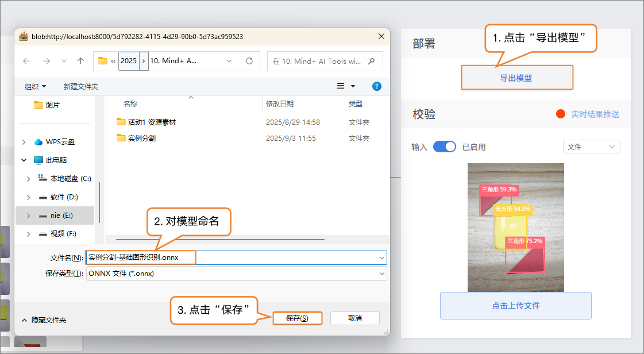Select the WPS云盘 cloud item

click(60, 142)
